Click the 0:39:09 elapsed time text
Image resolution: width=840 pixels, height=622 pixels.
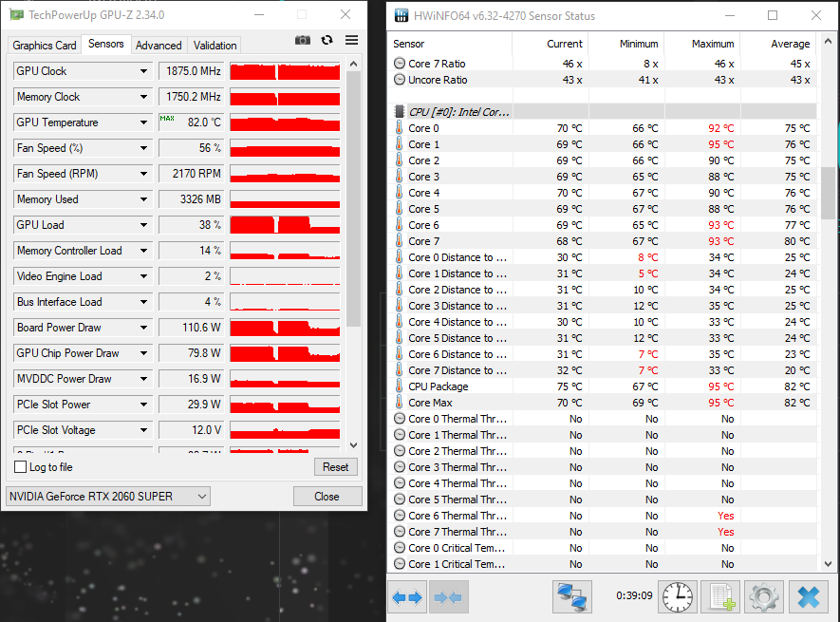click(634, 595)
